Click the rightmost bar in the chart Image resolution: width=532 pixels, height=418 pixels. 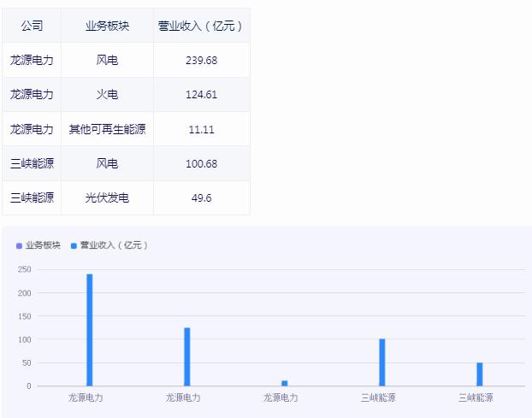point(479,374)
